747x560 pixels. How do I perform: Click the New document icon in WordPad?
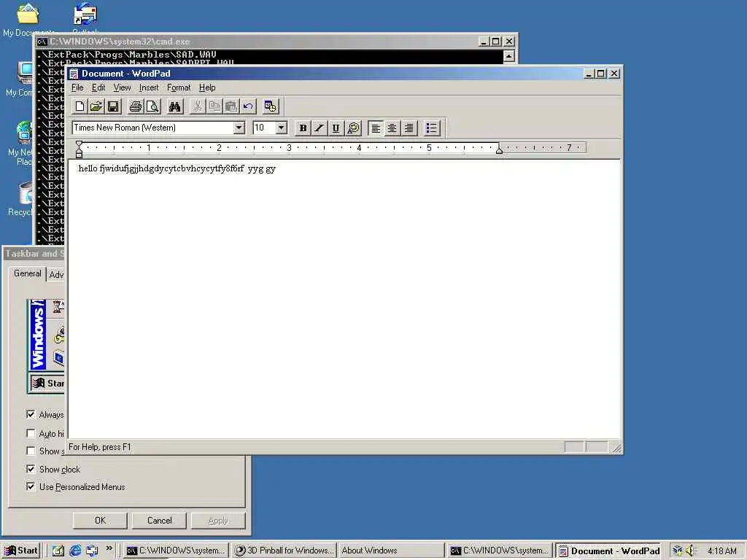point(80,106)
